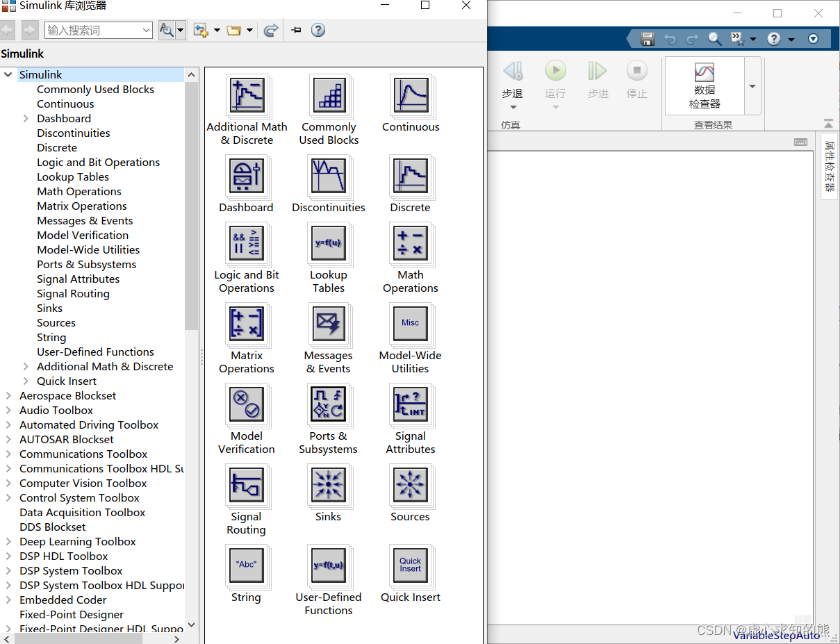
Task: Click the search term input field
Action: 93,30
